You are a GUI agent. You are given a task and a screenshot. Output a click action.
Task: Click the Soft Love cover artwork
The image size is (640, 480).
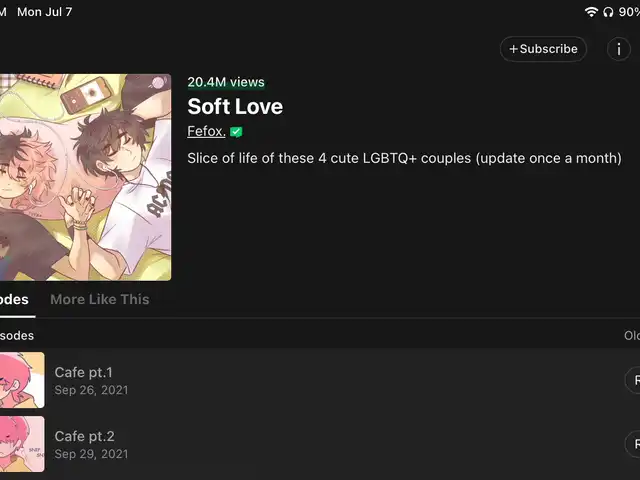(x=85, y=177)
